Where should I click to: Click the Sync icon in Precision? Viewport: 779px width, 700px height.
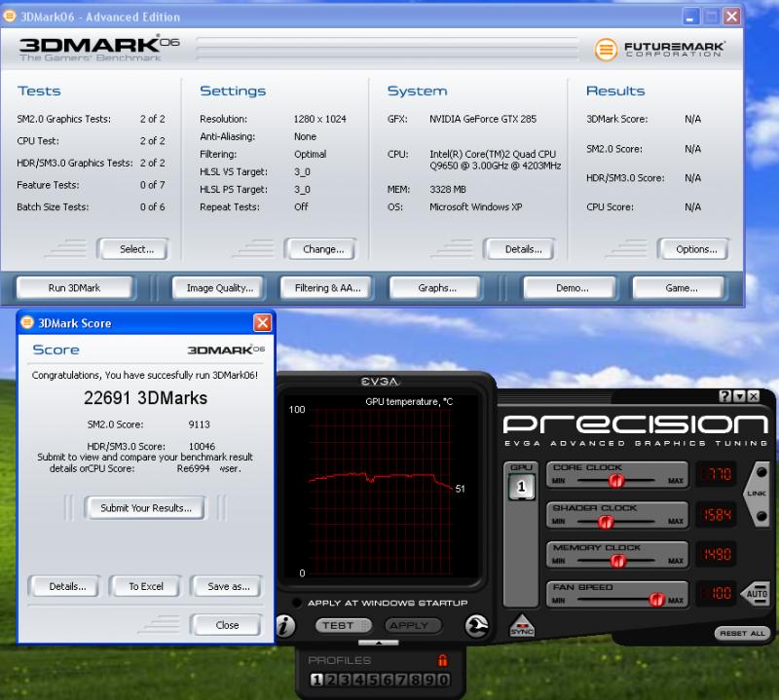point(522,625)
